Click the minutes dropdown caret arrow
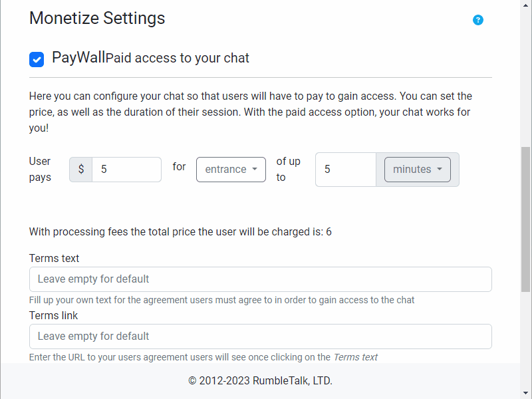The width and height of the screenshot is (532, 399). 440,169
